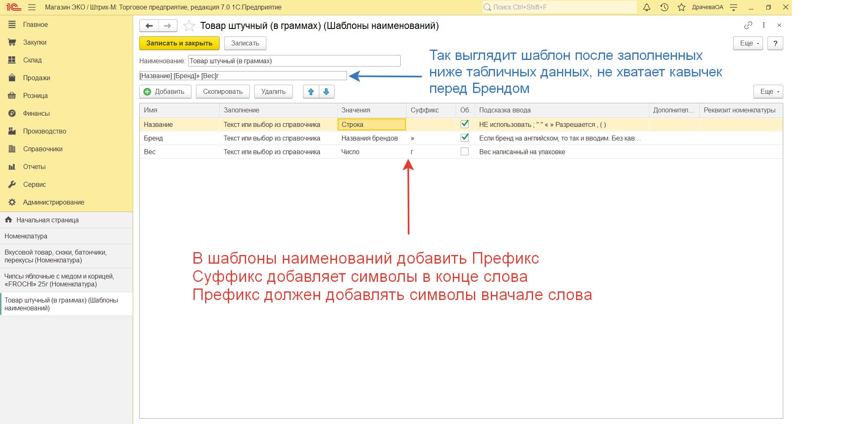This screenshot has height=424, width=868.
Task: Add this template to favorites star
Action: pyautogui.click(x=189, y=26)
